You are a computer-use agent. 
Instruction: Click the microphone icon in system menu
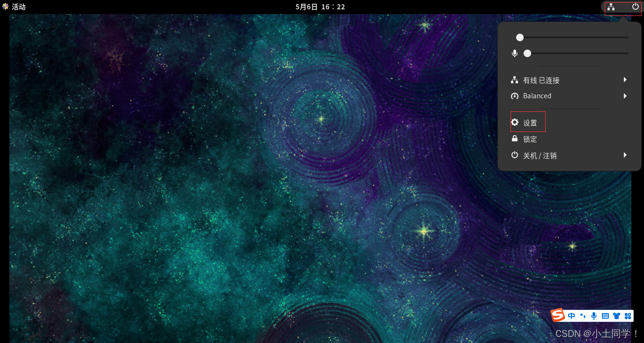[x=515, y=53]
